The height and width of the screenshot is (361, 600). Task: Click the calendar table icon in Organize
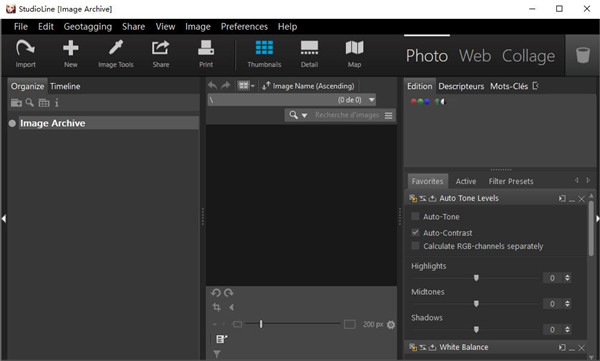click(44, 103)
